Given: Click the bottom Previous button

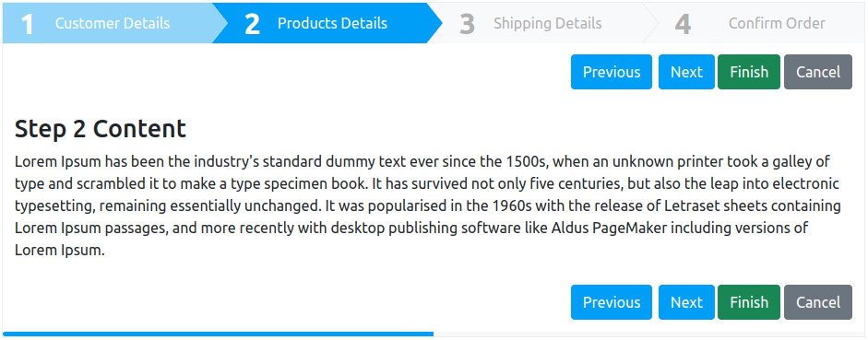Looking at the screenshot, I should point(612,302).
